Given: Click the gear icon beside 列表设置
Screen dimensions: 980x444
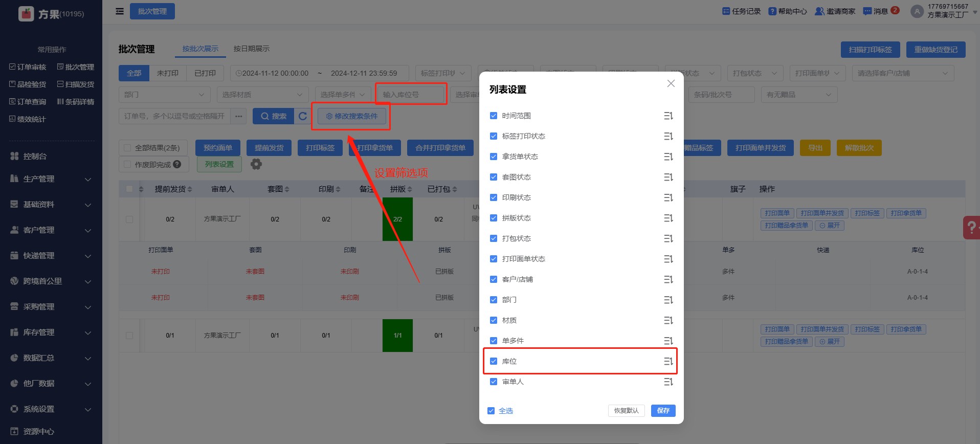Looking at the screenshot, I should (x=256, y=164).
